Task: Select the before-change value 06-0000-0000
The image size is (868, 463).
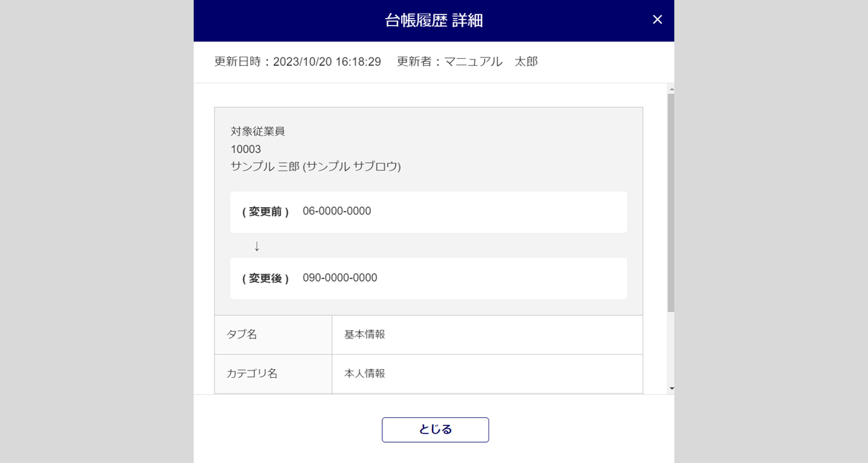Action: [x=336, y=211]
